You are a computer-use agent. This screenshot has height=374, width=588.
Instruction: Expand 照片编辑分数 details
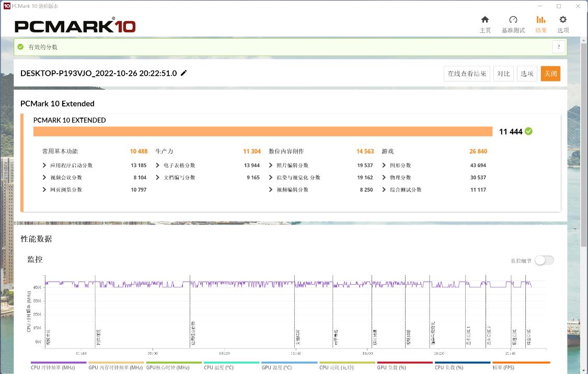coord(271,166)
